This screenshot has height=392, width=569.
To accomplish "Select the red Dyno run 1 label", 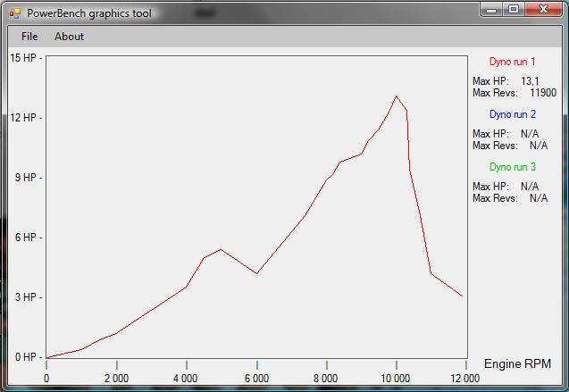I will pyautogui.click(x=513, y=62).
